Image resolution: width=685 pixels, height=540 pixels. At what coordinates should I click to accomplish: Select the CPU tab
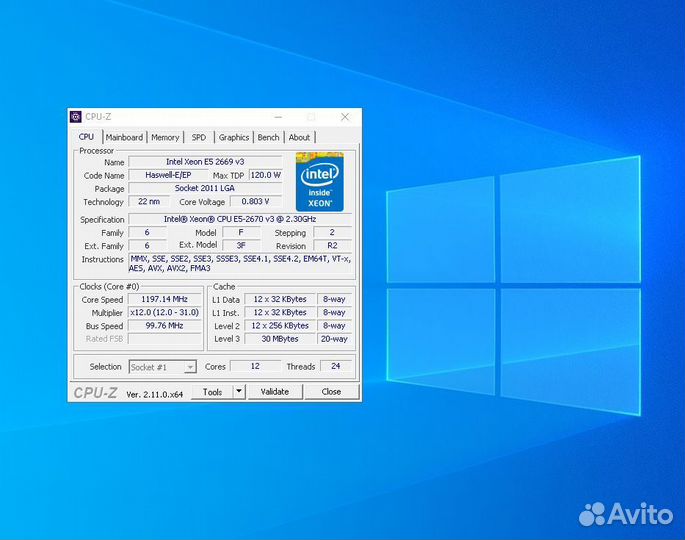coord(87,137)
